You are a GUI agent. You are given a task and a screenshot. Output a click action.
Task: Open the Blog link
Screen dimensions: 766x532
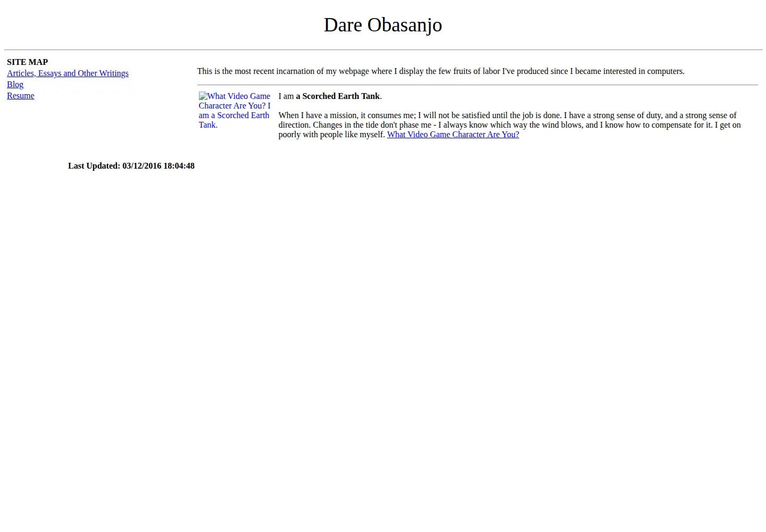pyautogui.click(x=15, y=85)
